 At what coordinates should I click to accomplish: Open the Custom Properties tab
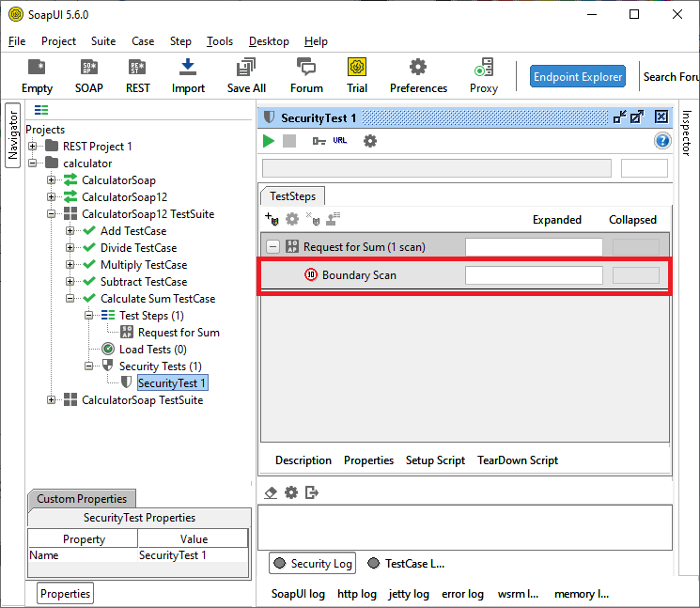pos(82,499)
